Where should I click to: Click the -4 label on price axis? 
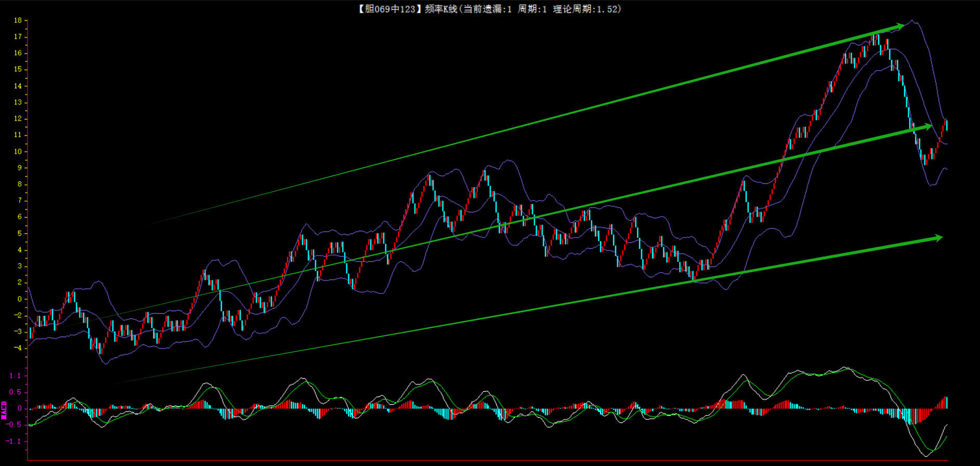coord(18,348)
